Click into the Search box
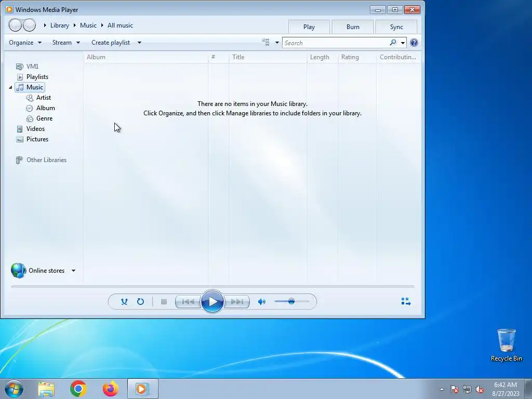Image resolution: width=532 pixels, height=399 pixels. click(x=336, y=43)
